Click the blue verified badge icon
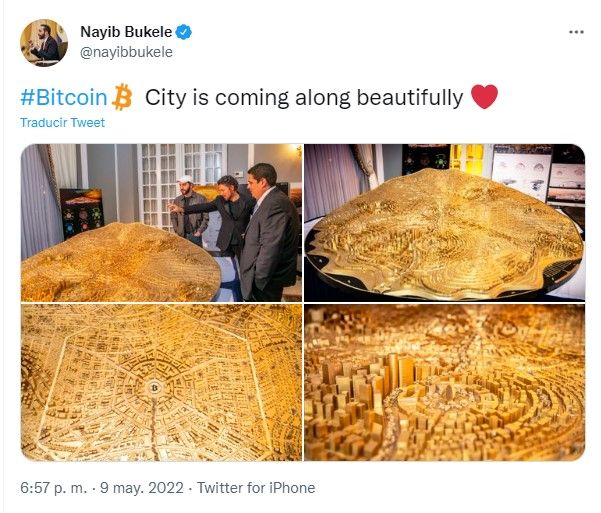601x513 pixels. pos(184,32)
